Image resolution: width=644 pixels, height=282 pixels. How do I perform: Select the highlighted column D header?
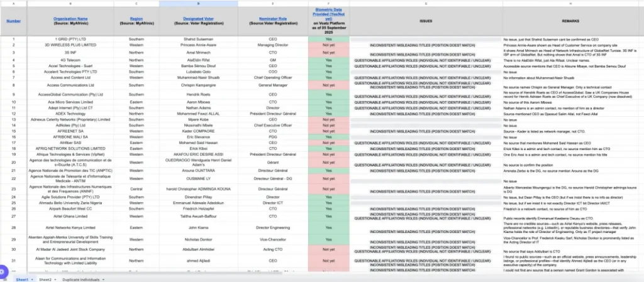(x=198, y=3)
